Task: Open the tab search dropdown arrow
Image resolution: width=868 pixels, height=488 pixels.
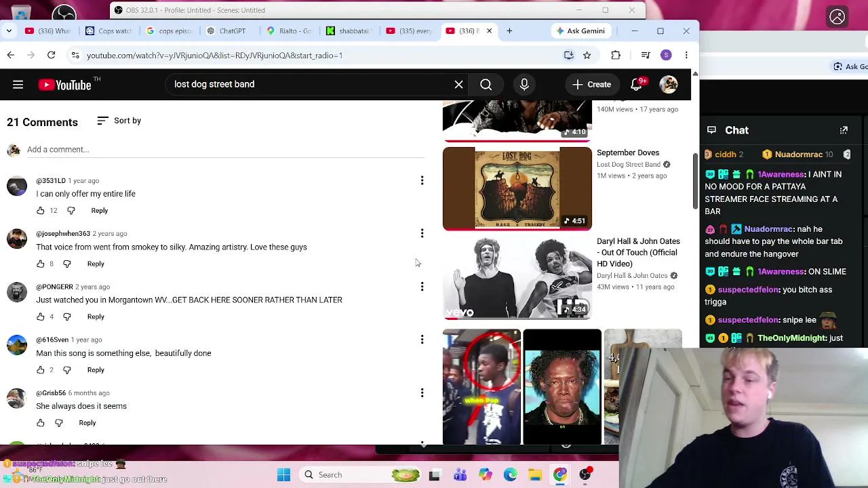Action: point(9,31)
